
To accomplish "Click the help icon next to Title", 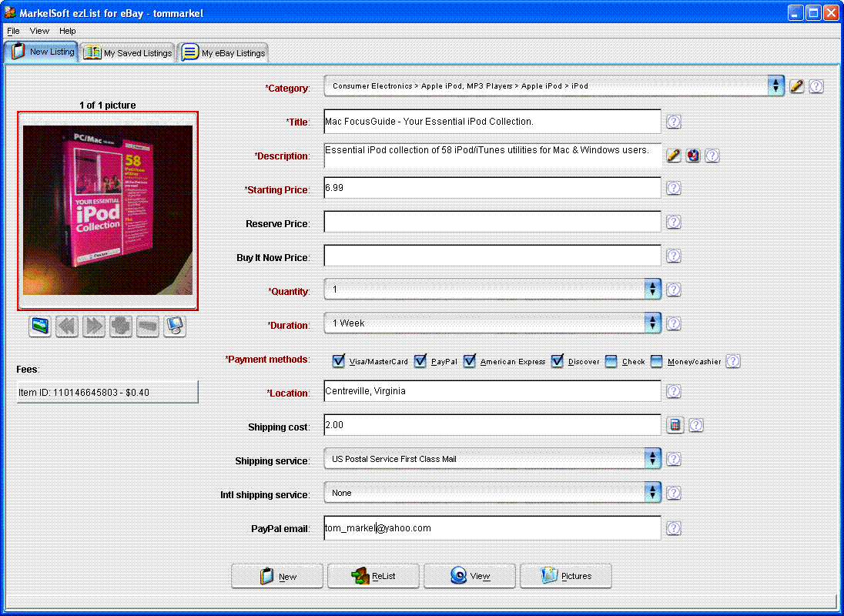I will point(674,122).
